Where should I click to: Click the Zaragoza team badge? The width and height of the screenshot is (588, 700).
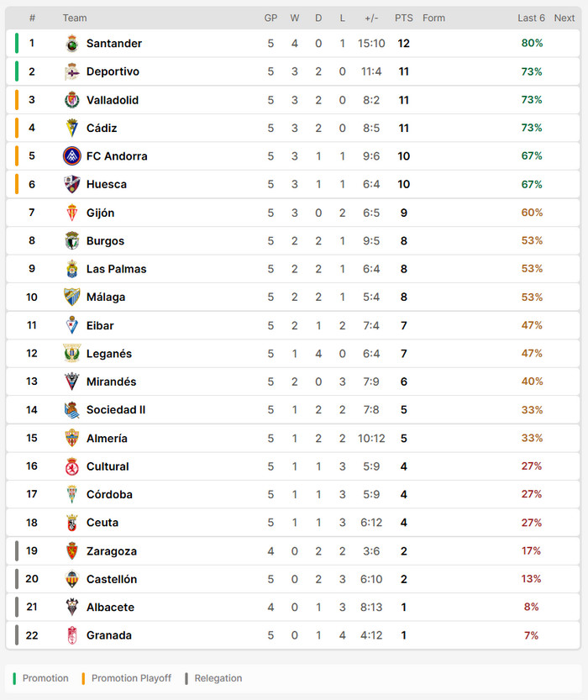tap(71, 551)
